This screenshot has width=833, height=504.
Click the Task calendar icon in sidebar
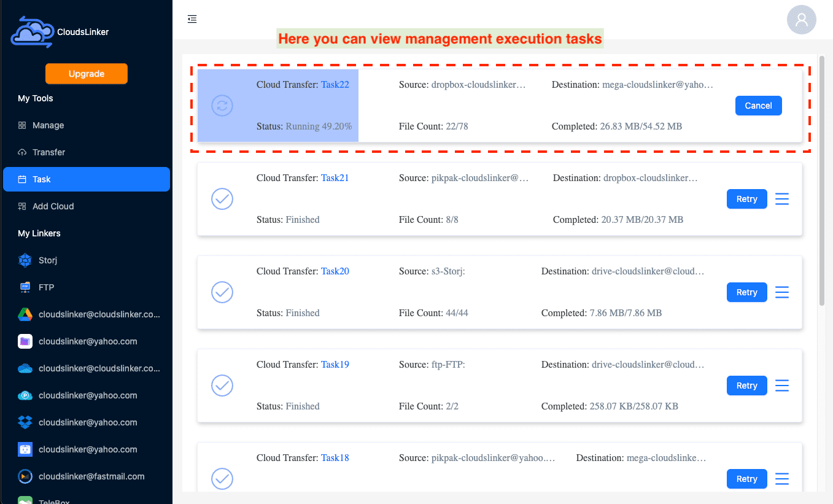coord(22,179)
